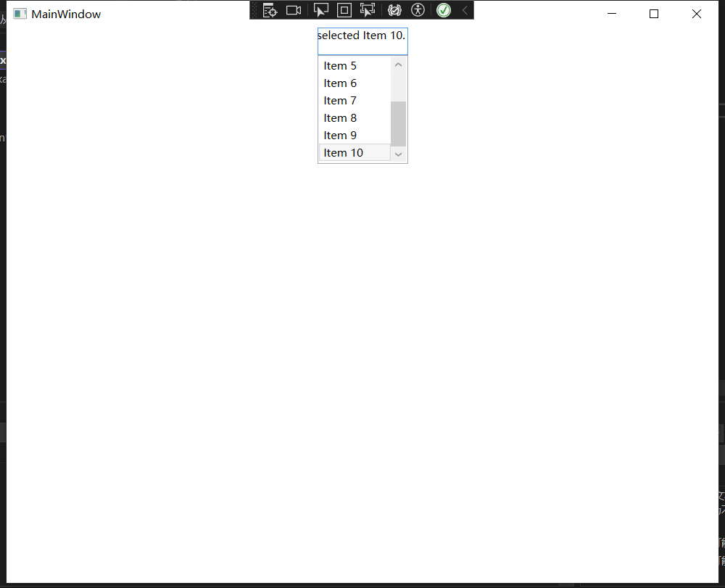Image resolution: width=725 pixels, height=588 pixels.
Task: Click the 'selected Item 10.' text box
Action: [x=362, y=41]
